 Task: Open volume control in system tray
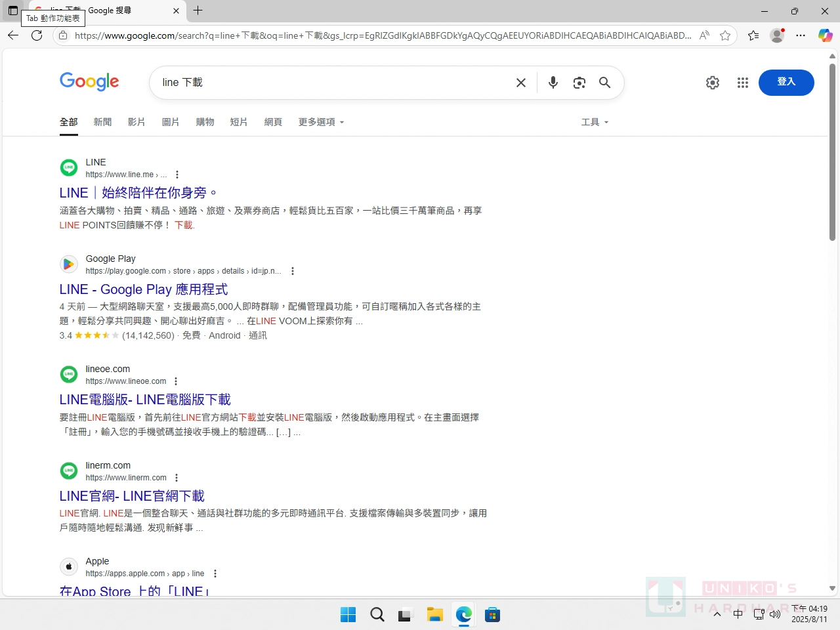(x=775, y=614)
